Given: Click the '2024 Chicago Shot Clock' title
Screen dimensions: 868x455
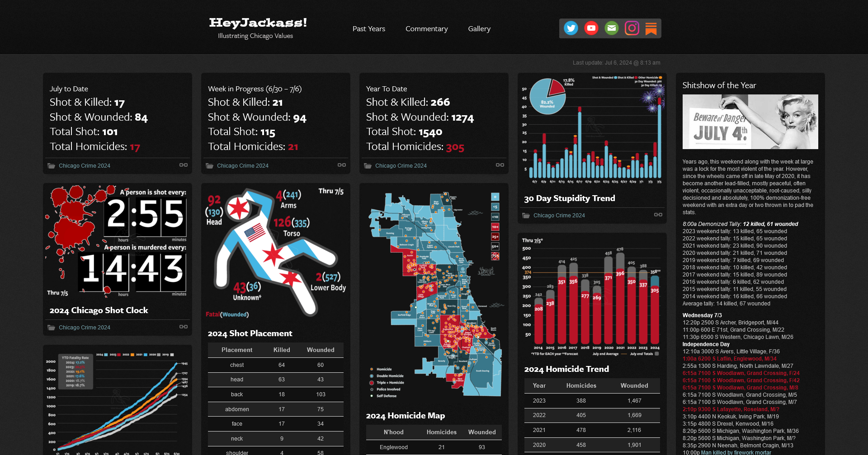Looking at the screenshot, I should [99, 310].
